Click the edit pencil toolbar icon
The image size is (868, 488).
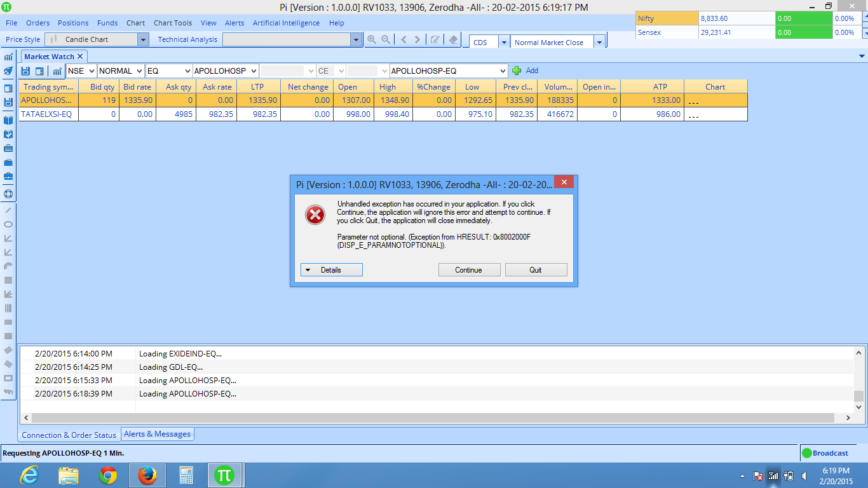435,39
